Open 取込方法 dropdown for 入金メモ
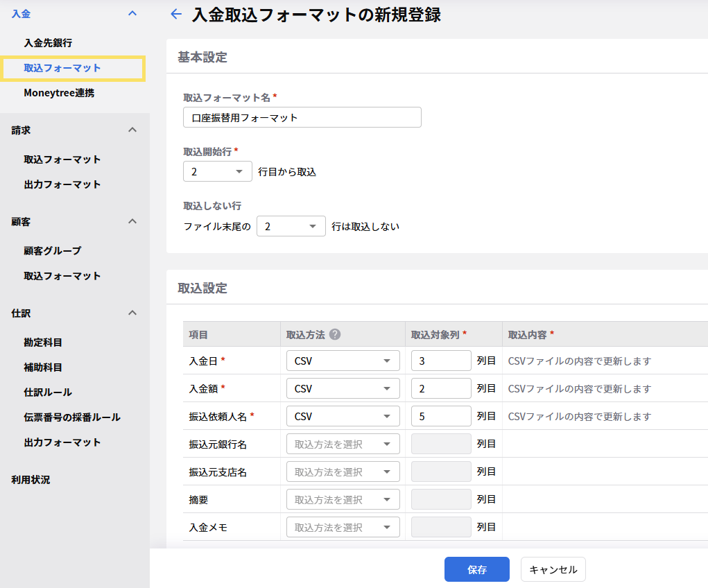 [x=343, y=527]
